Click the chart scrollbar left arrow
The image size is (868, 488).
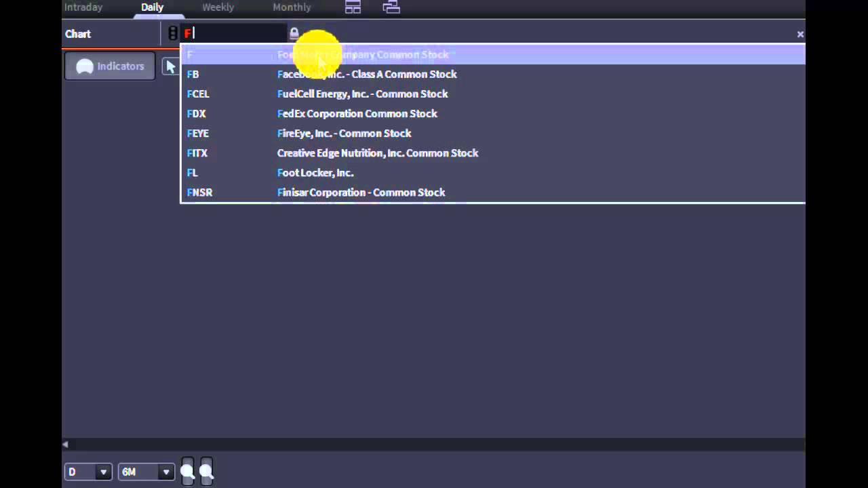(x=65, y=445)
